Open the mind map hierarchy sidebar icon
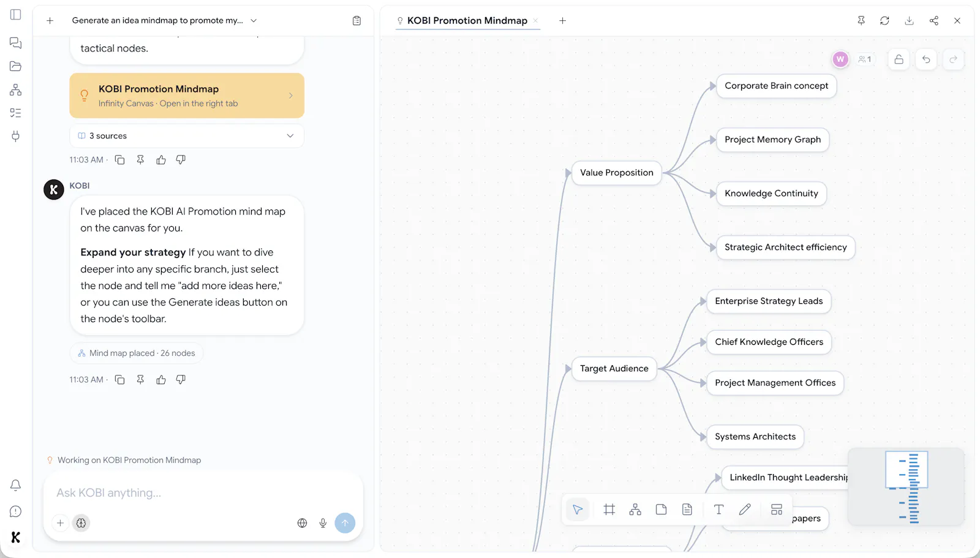Screen dimensions: 980x558 [16, 90]
